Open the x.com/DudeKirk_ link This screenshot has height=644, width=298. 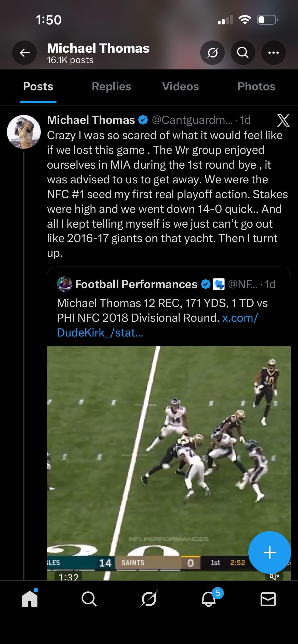240,318
